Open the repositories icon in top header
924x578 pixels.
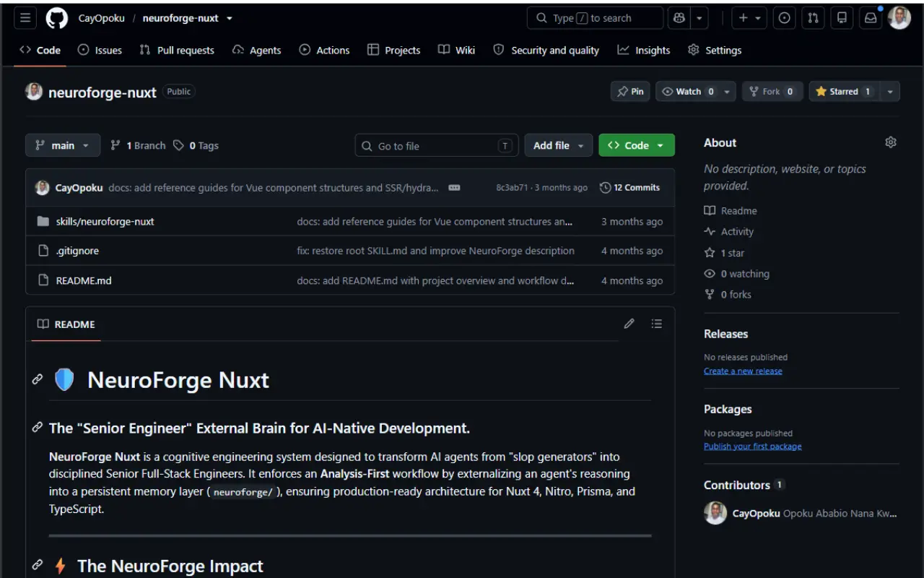tap(842, 18)
